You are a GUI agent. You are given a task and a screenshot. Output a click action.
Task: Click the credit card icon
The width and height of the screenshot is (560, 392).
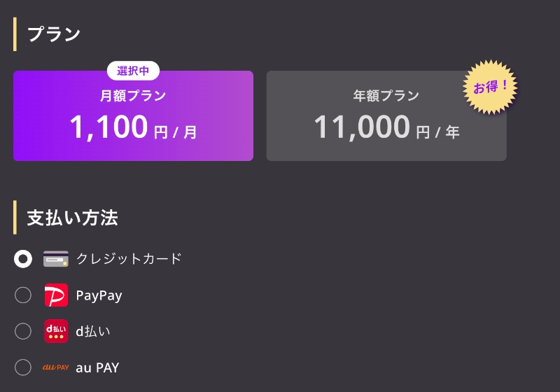(56, 259)
